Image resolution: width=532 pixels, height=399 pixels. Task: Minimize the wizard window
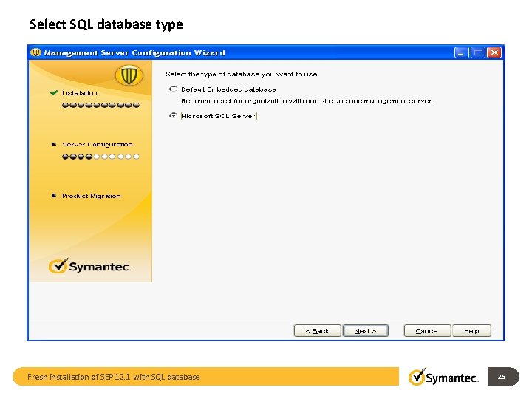(461, 52)
